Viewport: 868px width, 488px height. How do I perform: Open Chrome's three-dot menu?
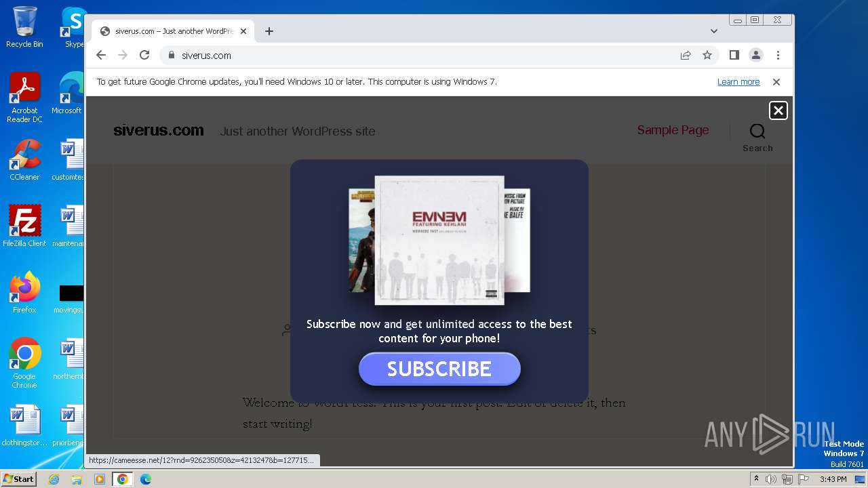pos(778,55)
